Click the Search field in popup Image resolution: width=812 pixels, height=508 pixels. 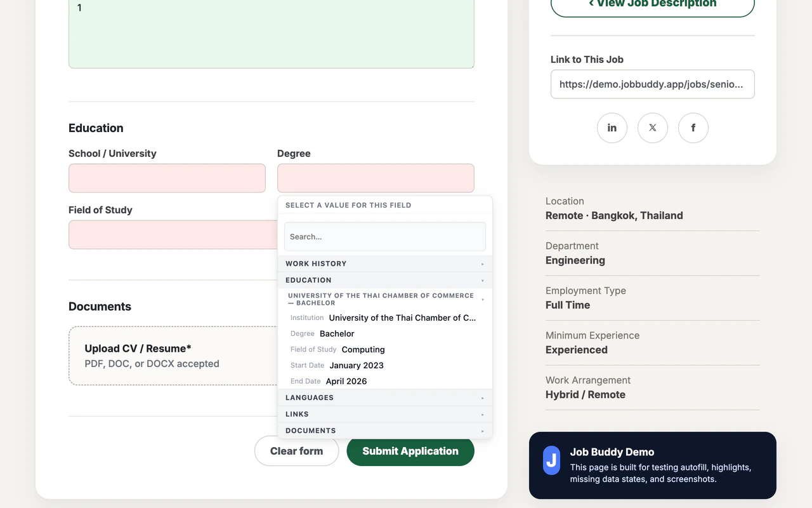pyautogui.click(x=385, y=236)
